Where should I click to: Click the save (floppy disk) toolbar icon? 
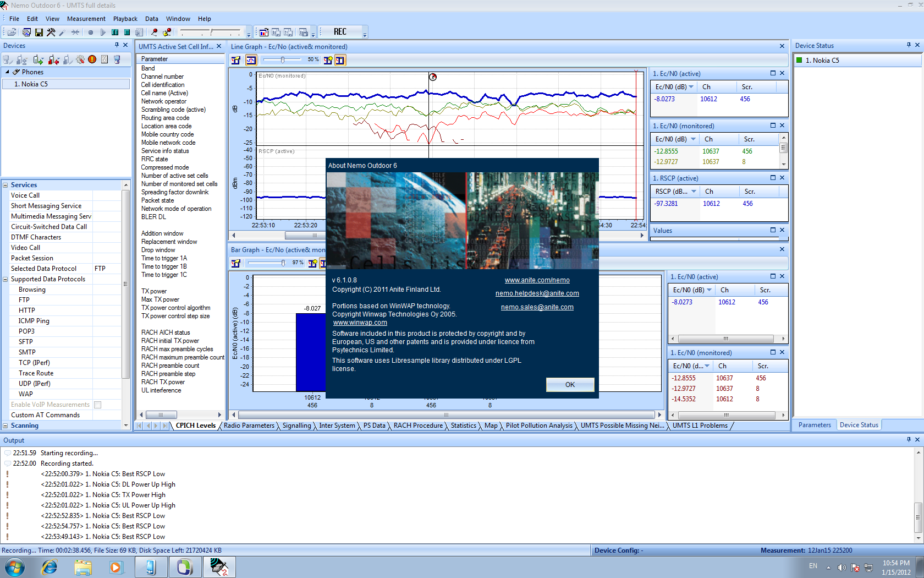(x=39, y=32)
